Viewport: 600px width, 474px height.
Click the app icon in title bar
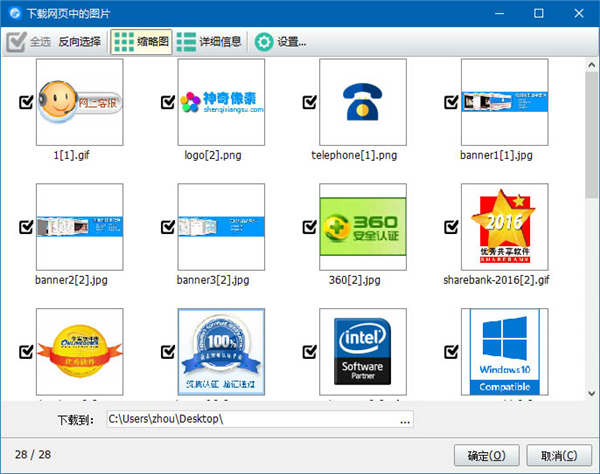(12, 13)
